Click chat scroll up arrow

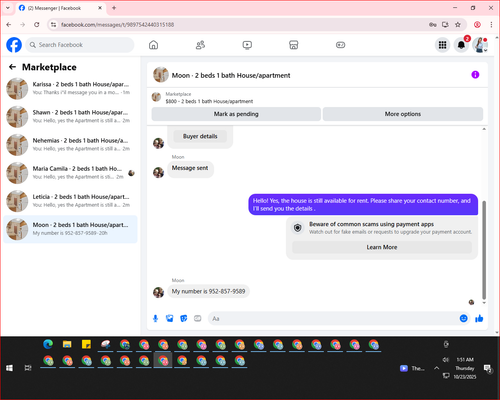484,129
